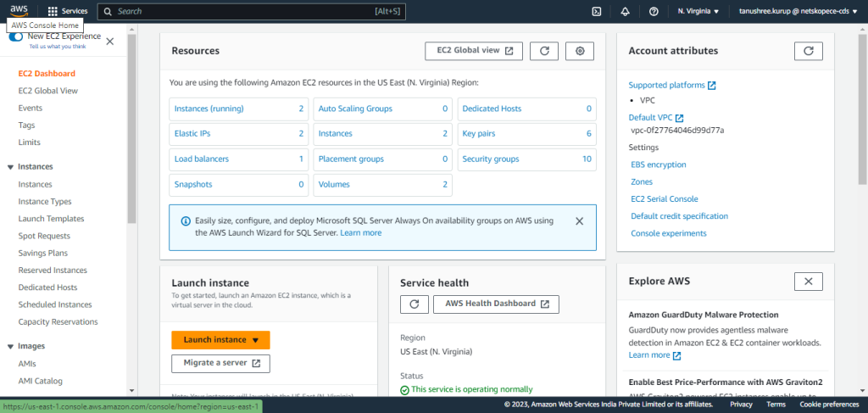Open Tags in the sidebar

tap(26, 126)
